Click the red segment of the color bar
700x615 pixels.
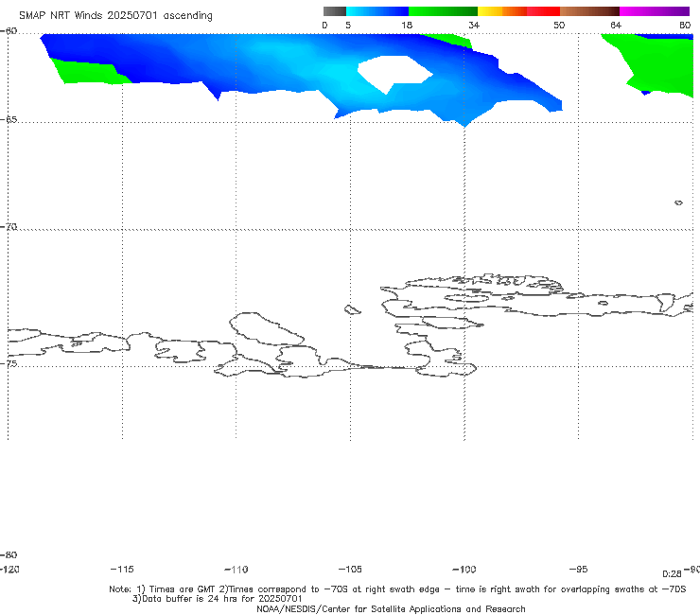coord(543,11)
